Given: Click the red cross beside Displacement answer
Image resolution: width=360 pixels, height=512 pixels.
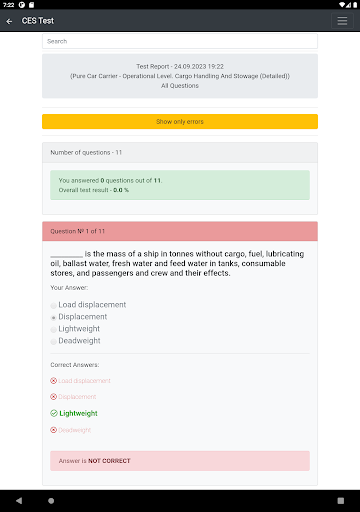Looking at the screenshot, I should click(53, 397).
